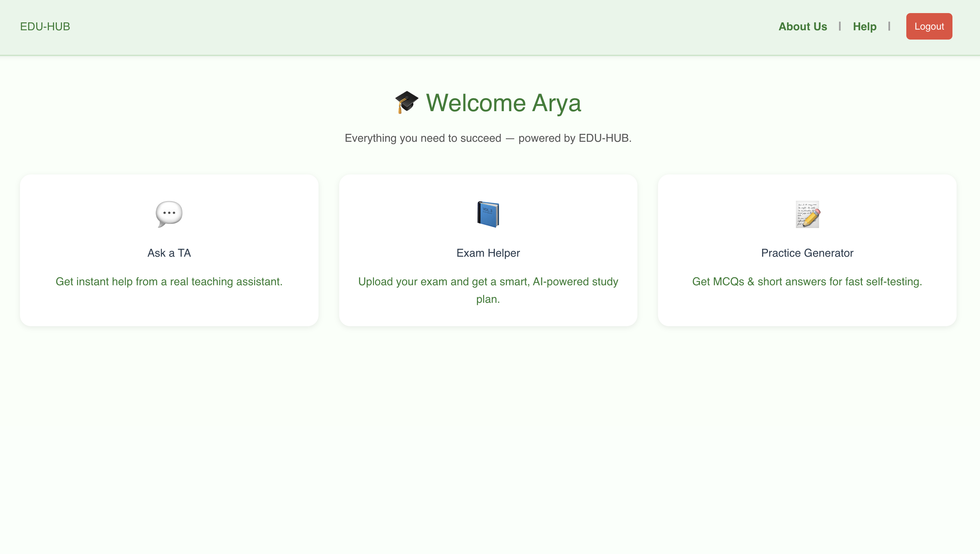Click the blue book Exam Helper icon
The image size is (980, 554).
coord(488,214)
